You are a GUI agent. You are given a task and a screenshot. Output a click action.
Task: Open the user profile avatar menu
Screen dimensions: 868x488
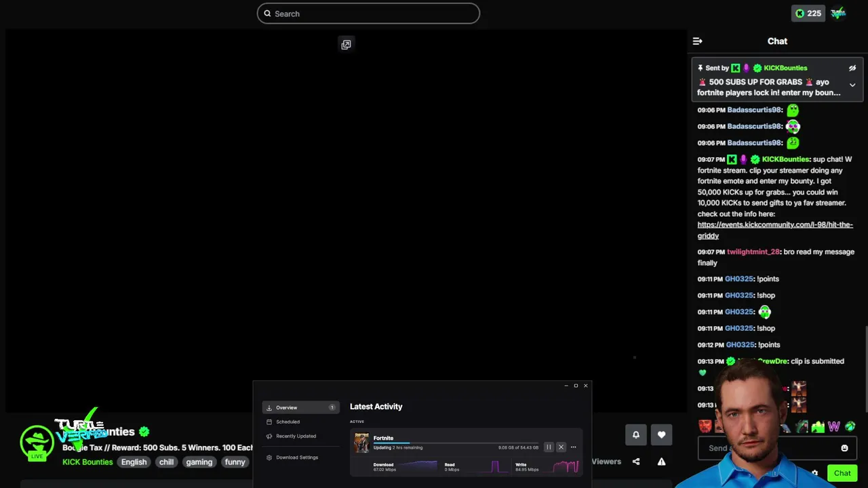838,13
